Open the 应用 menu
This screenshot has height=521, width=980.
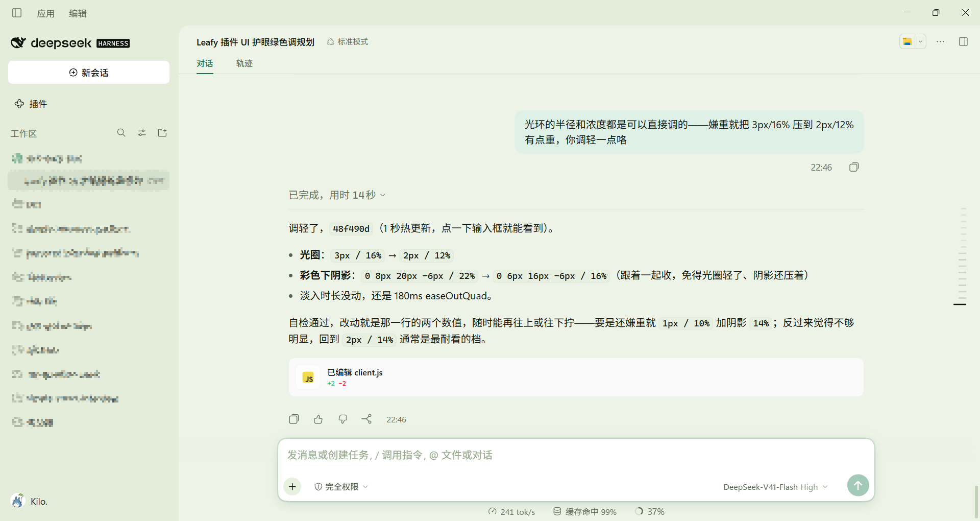click(x=46, y=13)
